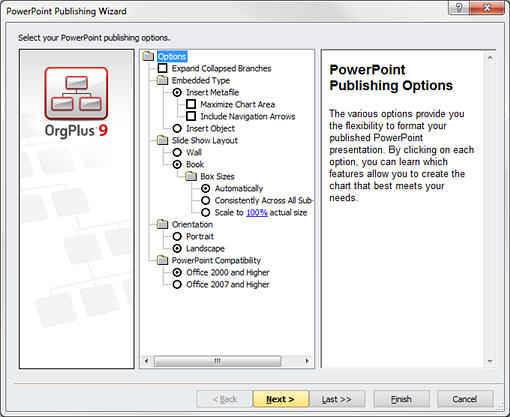Enable Expand Collapsed Branches checkbox
The width and height of the screenshot is (510, 417).
coord(163,68)
